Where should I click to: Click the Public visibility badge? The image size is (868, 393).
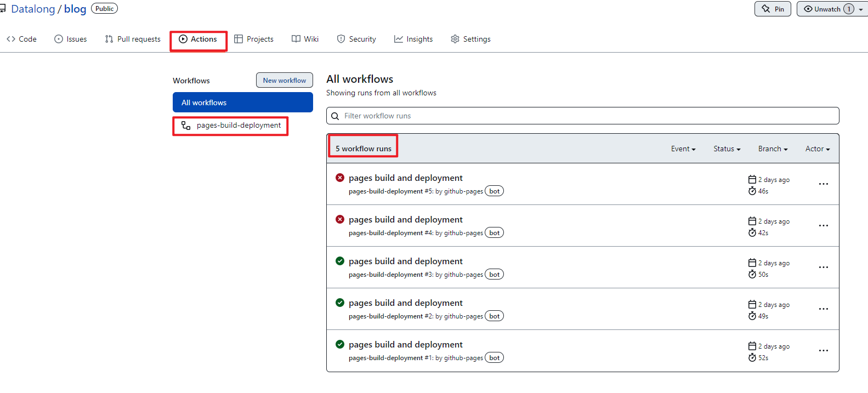pos(104,9)
